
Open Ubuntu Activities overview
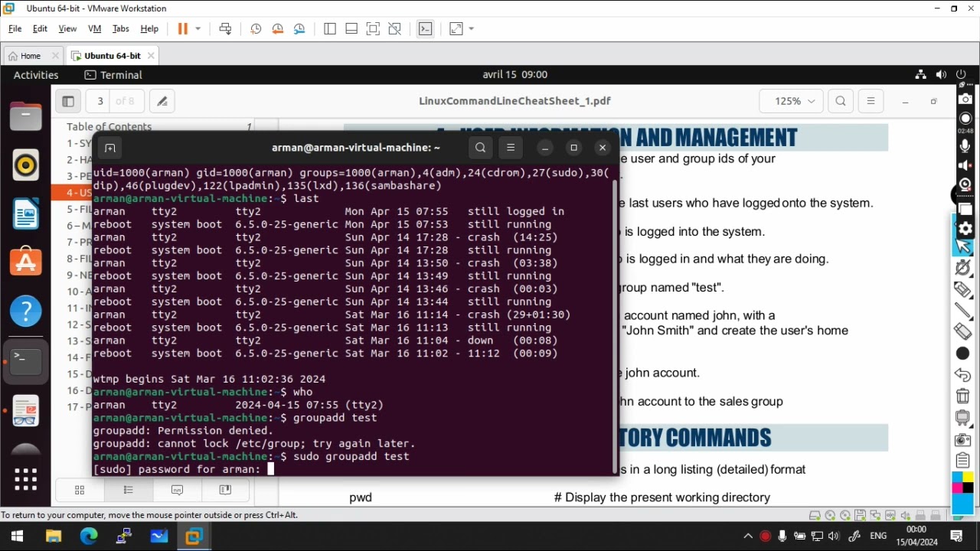coord(36,75)
